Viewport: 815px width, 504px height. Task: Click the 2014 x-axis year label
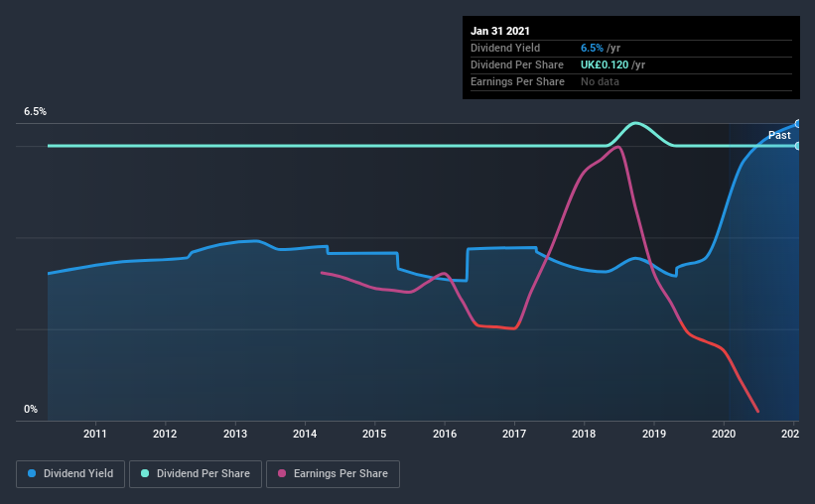tap(305, 434)
